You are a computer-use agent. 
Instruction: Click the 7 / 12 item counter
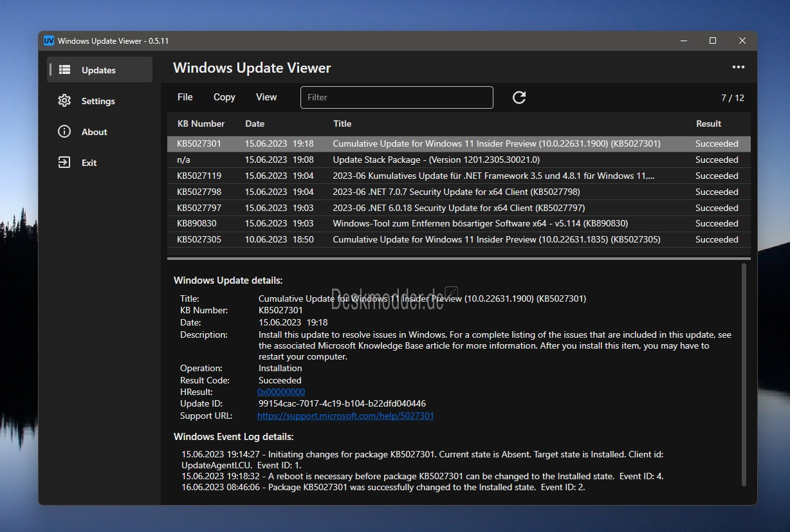click(733, 98)
